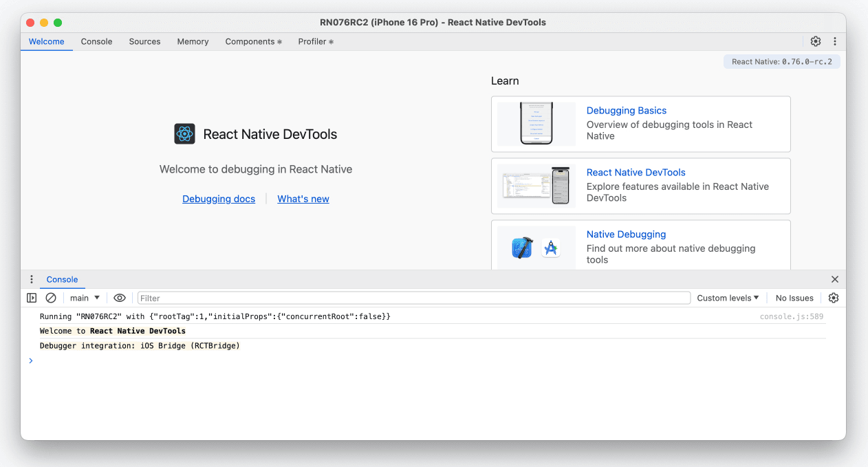Click the React Native DevTools card thumbnail
This screenshot has width=868, height=467.
click(x=536, y=186)
